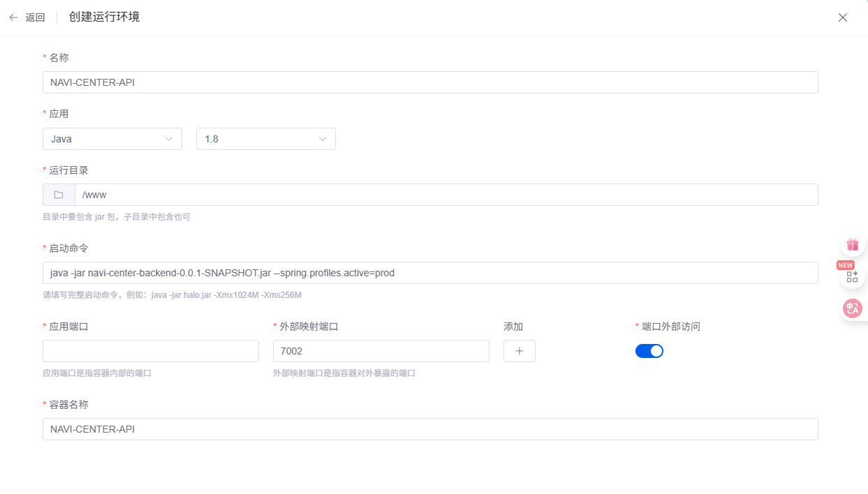The height and width of the screenshot is (494, 868).
Task: Click the 容器名称 input field
Action: pos(429,429)
